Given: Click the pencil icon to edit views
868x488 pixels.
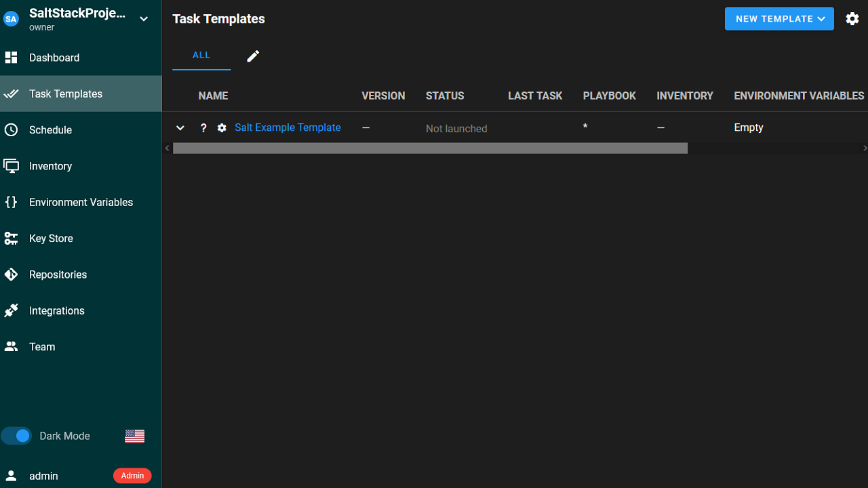Looking at the screenshot, I should pyautogui.click(x=253, y=56).
